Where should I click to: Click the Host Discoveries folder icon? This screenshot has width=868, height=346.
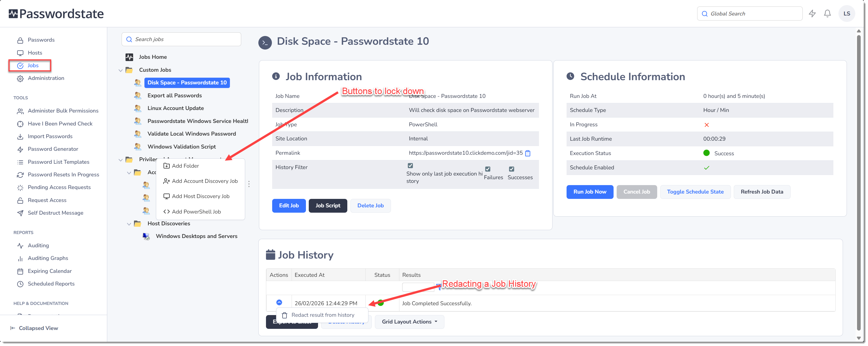[137, 224]
